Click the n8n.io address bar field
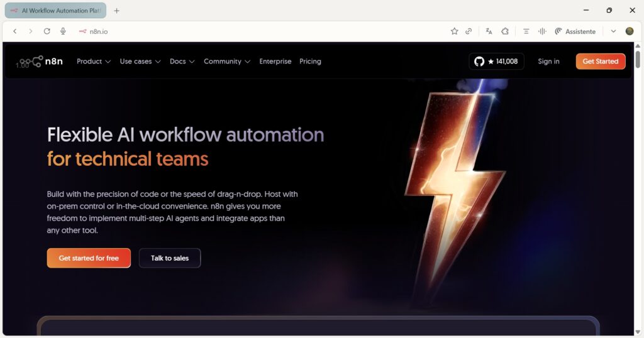 [x=252, y=31]
